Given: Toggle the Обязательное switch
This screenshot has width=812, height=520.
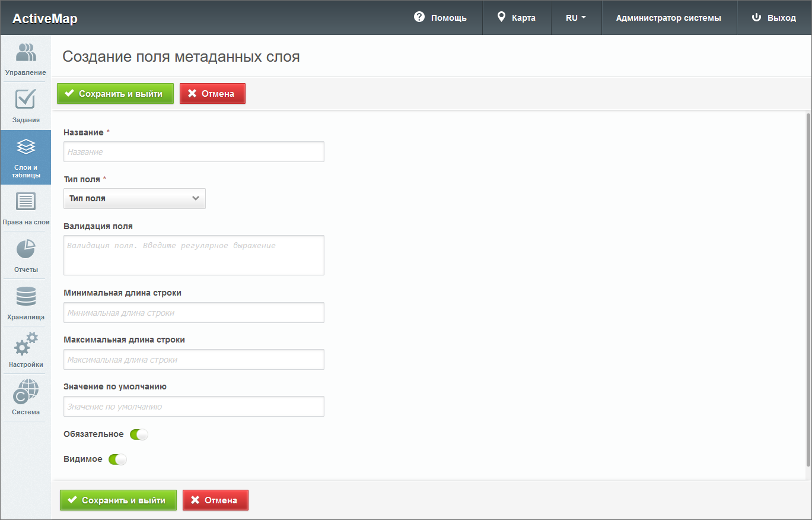Looking at the screenshot, I should 139,435.
